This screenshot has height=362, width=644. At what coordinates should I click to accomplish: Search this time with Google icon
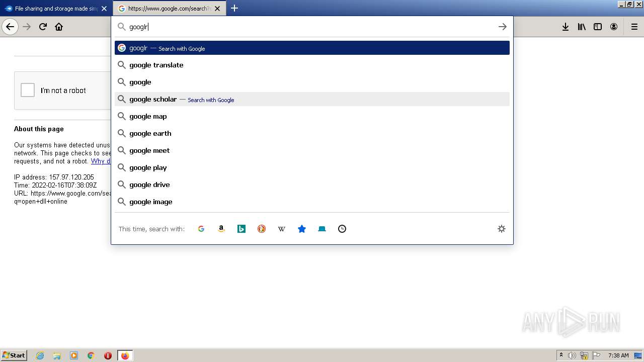(x=201, y=229)
